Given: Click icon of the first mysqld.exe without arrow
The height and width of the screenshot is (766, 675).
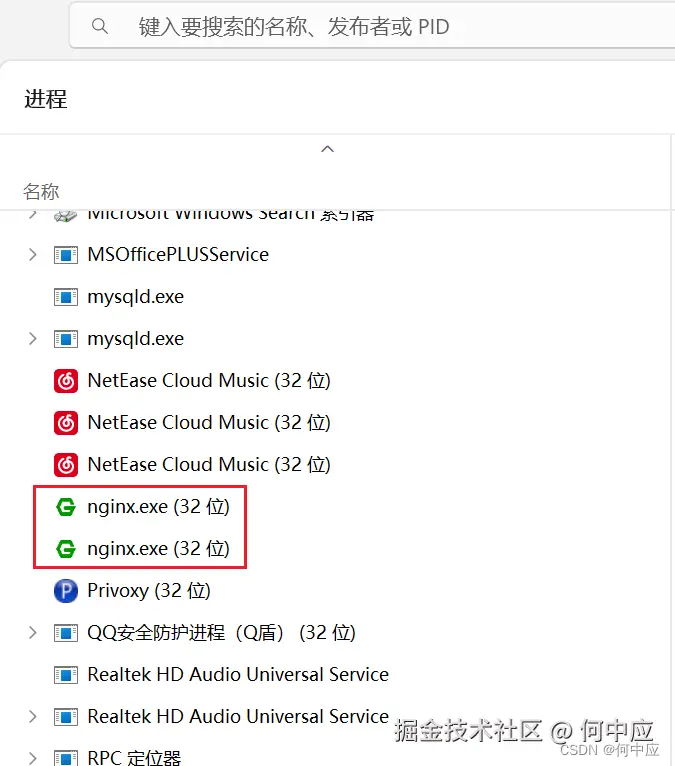Looking at the screenshot, I should [65, 297].
